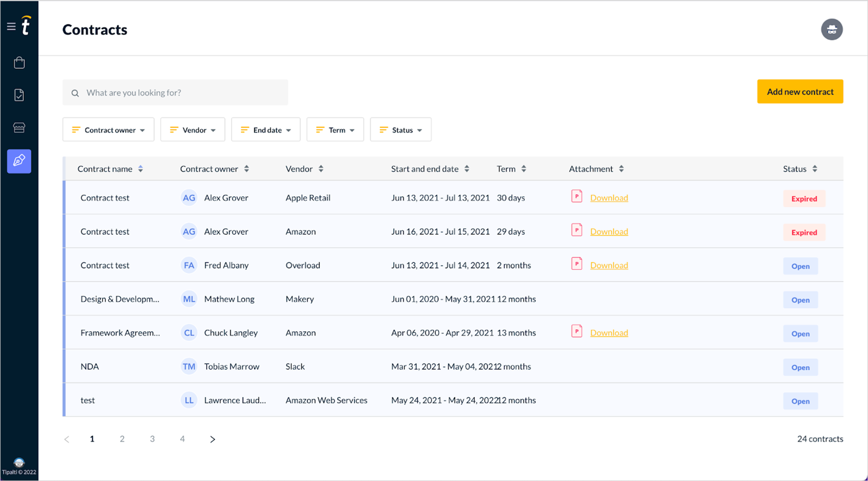Expand the End date filter dropdown
This screenshot has width=868, height=481.
266,130
